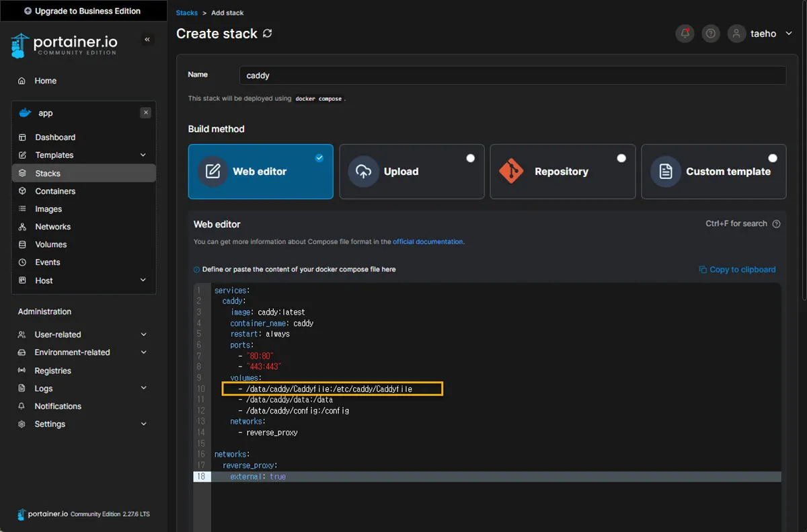
Task: Collapse the sidebar with double-chevron icon
Action: (x=147, y=40)
